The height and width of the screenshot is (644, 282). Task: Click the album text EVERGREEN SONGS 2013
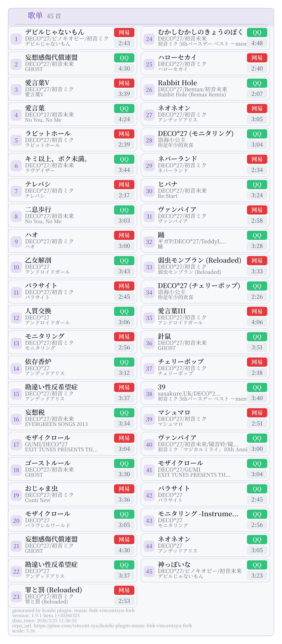coord(56,424)
